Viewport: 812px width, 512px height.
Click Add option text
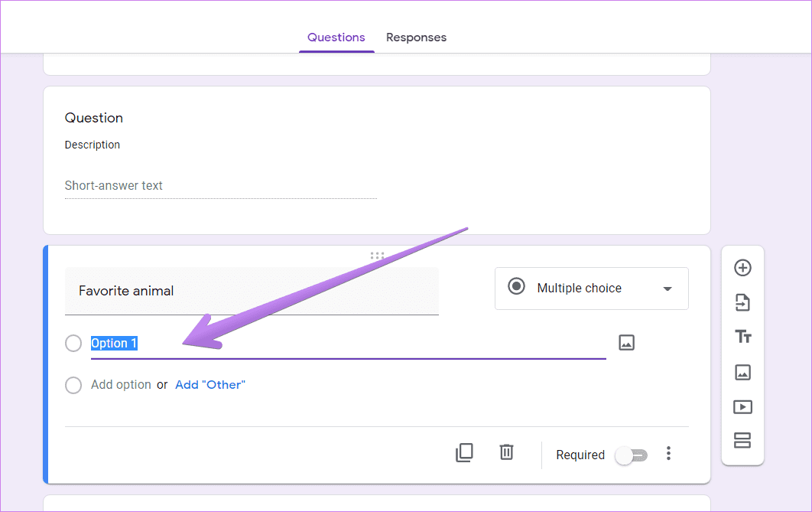(x=121, y=385)
